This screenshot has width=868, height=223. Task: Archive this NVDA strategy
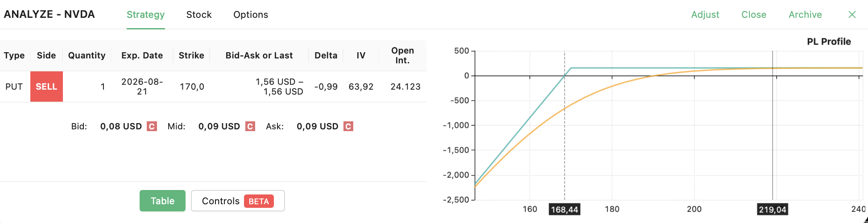(x=805, y=15)
